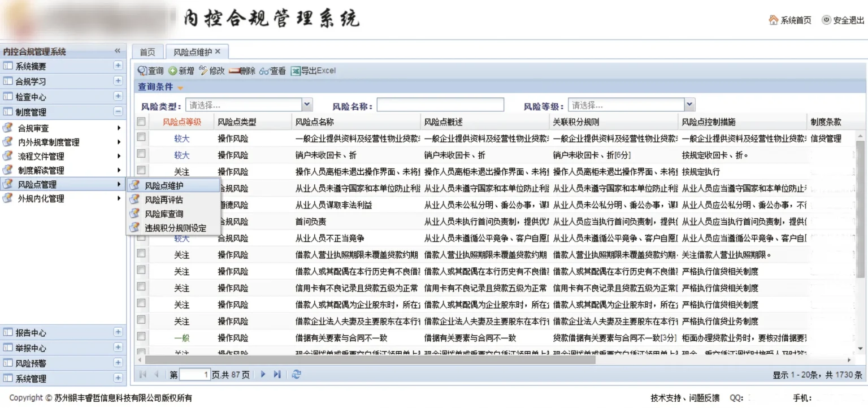Refresh the grid with the reload icon
This screenshot has height=408, width=868.
[x=296, y=375]
